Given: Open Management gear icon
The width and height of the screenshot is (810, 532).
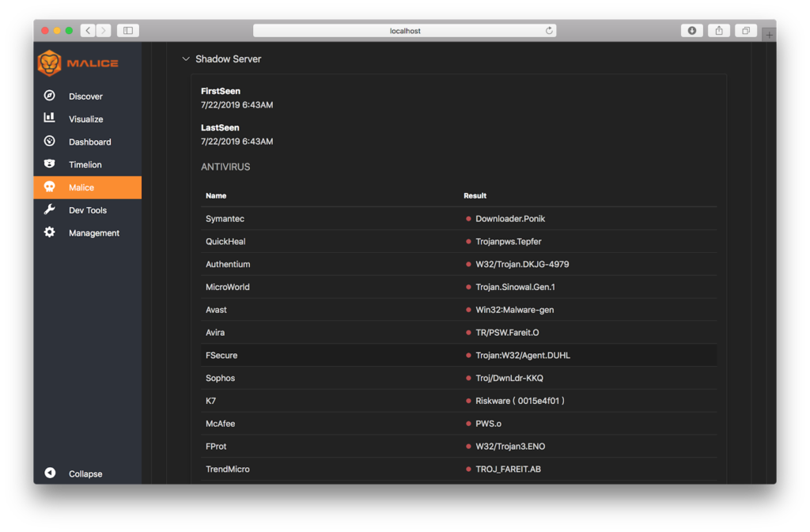Looking at the screenshot, I should [50, 232].
